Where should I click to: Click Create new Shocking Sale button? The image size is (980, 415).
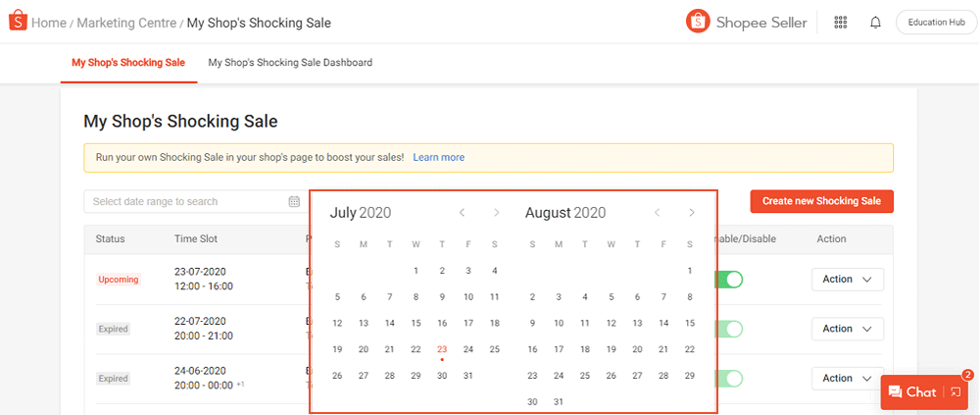(x=821, y=201)
